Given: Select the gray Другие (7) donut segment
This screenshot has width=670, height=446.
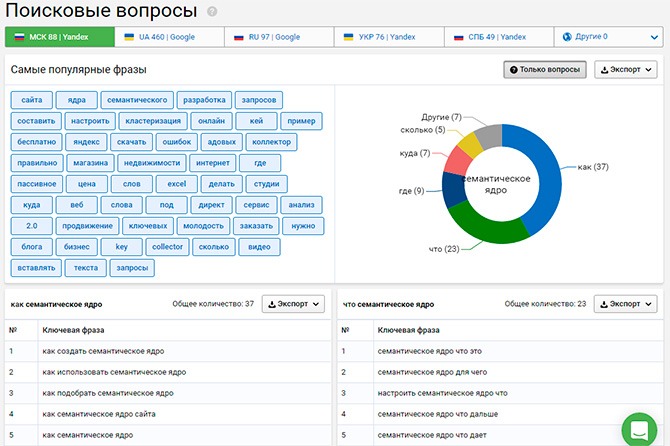Looking at the screenshot, I should click(489, 135).
